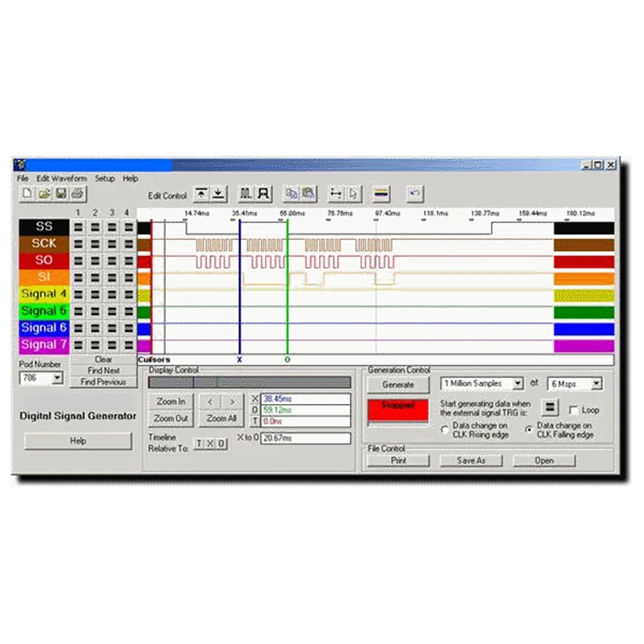This screenshot has width=644, height=644.
Task: Select Data change on CLK Rising edge
Action: click(x=444, y=430)
